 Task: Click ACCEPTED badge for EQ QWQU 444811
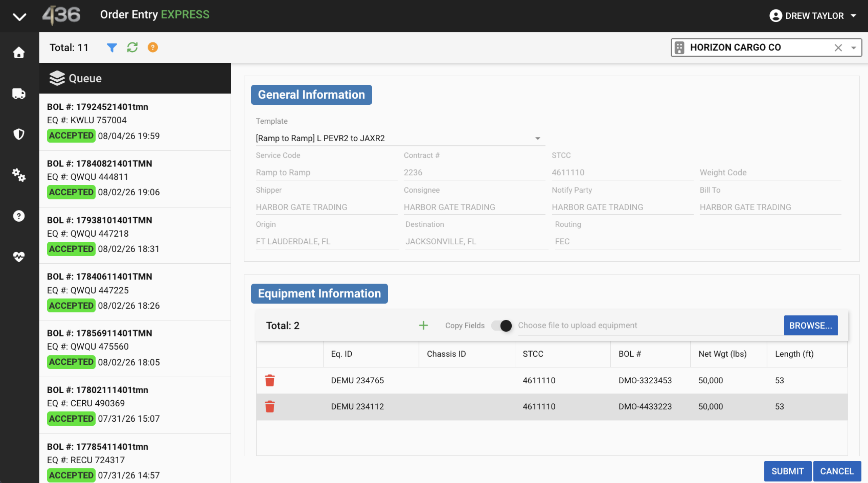coord(71,192)
